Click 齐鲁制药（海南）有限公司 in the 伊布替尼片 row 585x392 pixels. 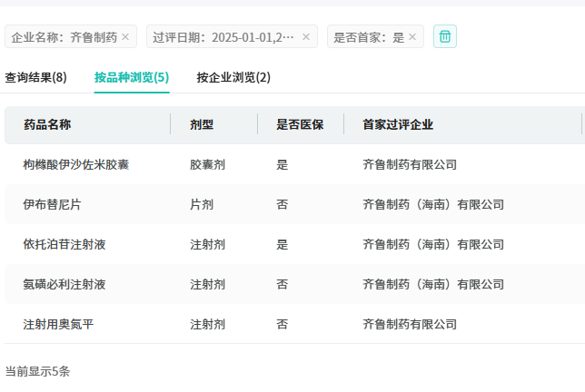pyautogui.click(x=433, y=204)
